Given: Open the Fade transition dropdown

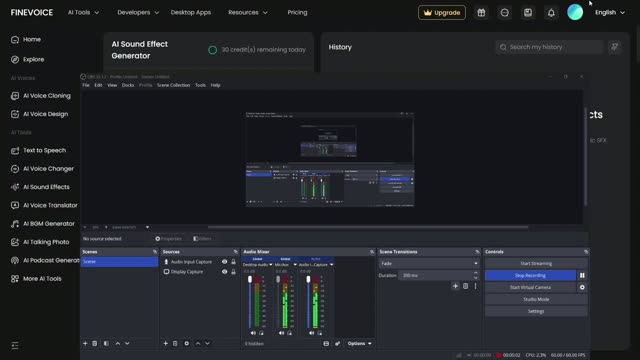Looking at the screenshot, I should click(429, 264).
